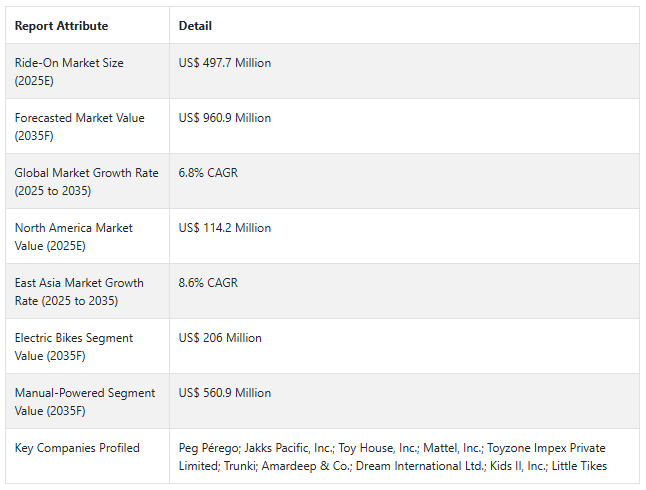This screenshot has width=646, height=490.
Task: Select the "Manual-Powered Segment Value" cell
Action: 84,401
